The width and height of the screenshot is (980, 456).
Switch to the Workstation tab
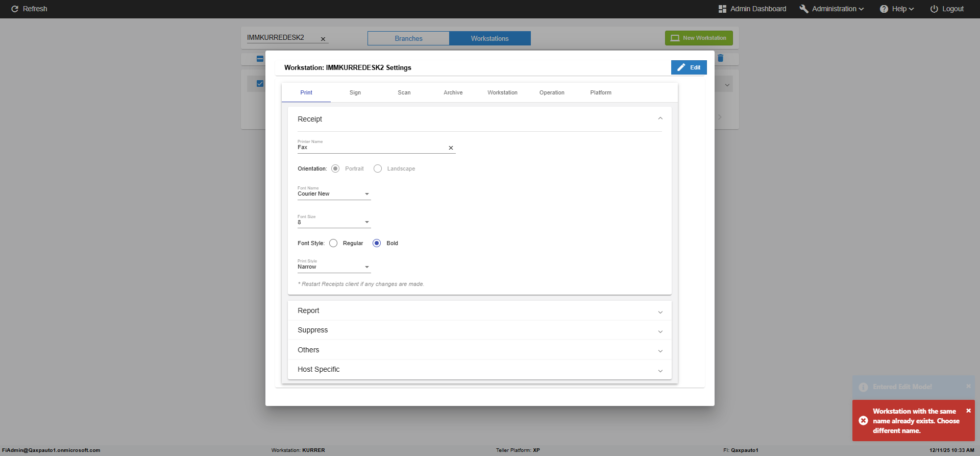click(x=502, y=92)
